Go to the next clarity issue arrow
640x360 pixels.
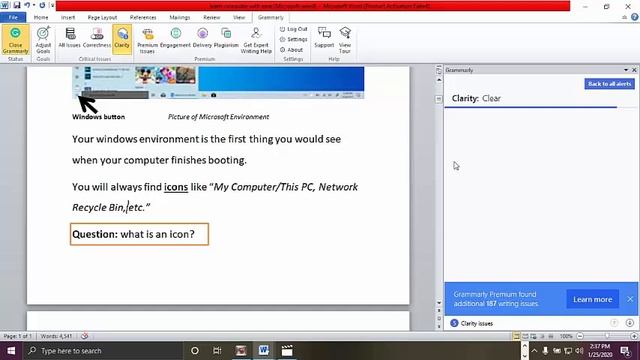pyautogui.click(x=629, y=323)
